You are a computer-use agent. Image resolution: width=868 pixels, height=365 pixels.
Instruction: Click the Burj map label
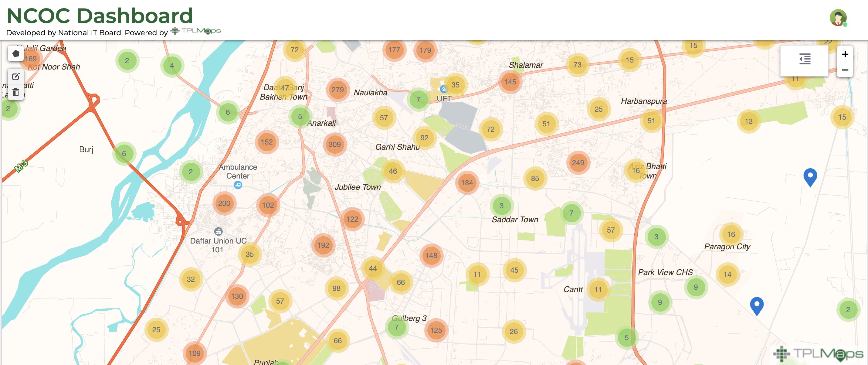click(86, 149)
